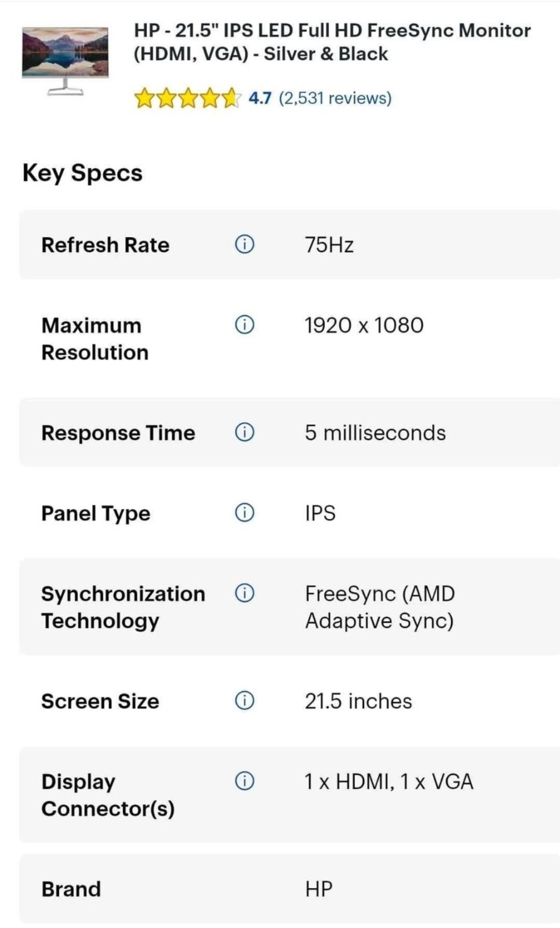Click the Refresh Rate info icon
The height and width of the screenshot is (928, 560).
(244, 244)
